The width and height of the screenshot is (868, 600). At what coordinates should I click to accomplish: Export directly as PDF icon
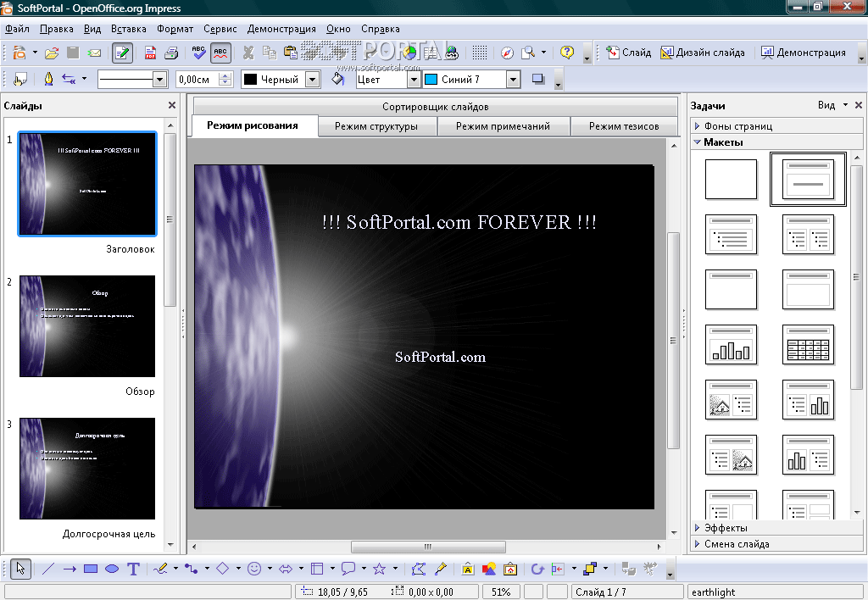coord(150,53)
